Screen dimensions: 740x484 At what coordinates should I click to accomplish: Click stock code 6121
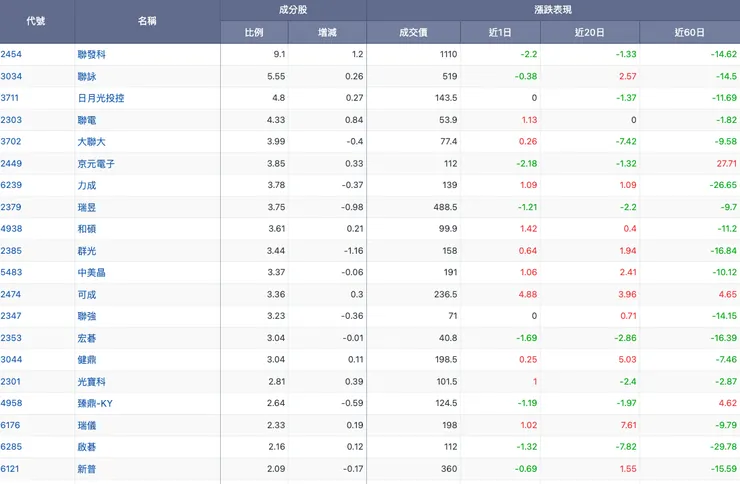pyautogui.click(x=10, y=469)
